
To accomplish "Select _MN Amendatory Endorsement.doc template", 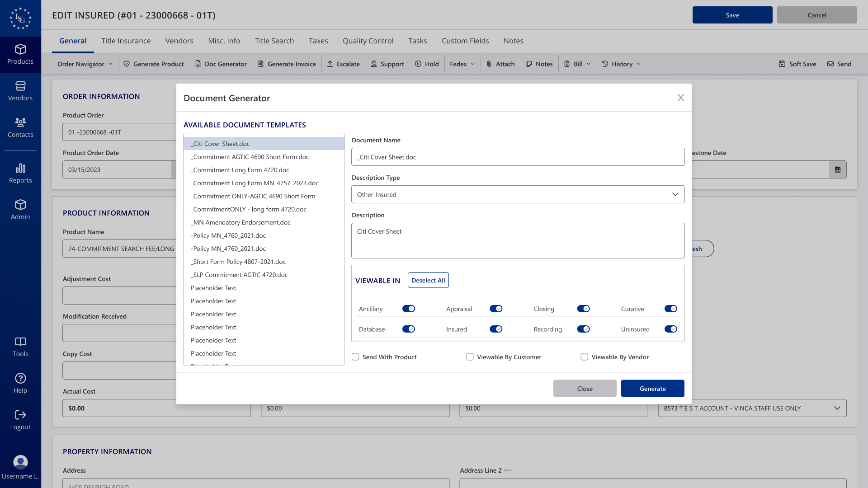I will click(241, 222).
